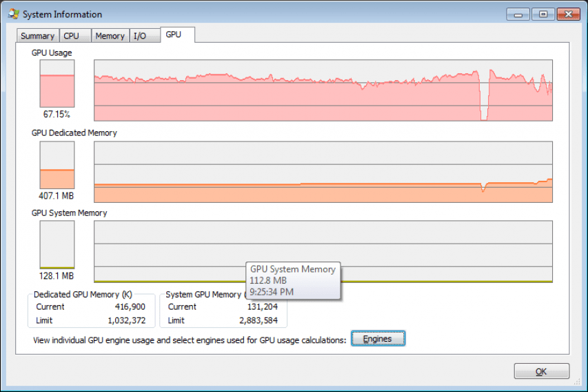588x392 pixels.
Task: Click the GPU System Memory bar gauge
Action: (x=57, y=244)
